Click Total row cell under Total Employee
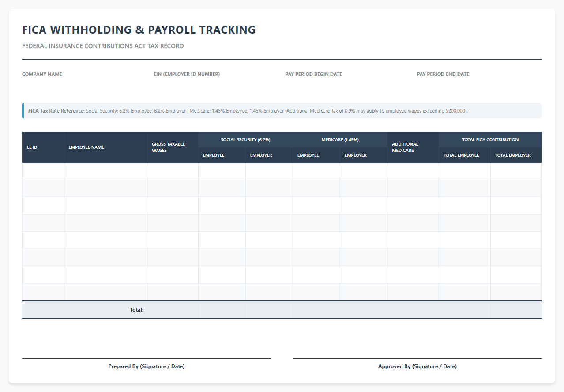564x392 pixels. [x=465, y=309]
